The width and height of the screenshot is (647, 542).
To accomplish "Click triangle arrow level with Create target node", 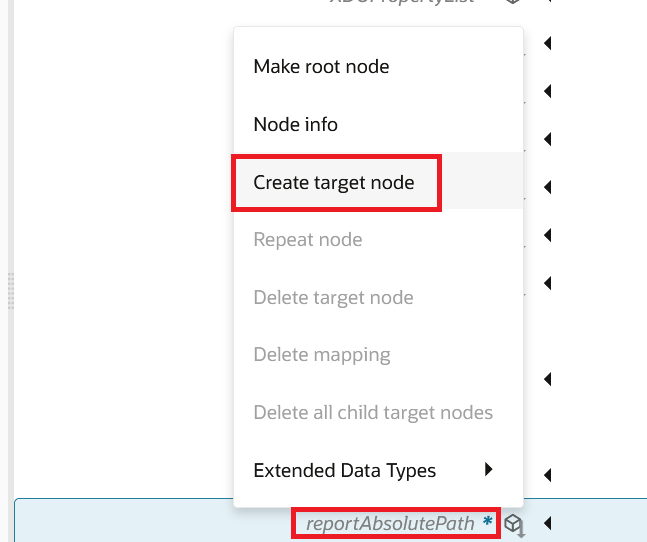I will pos(548,187).
